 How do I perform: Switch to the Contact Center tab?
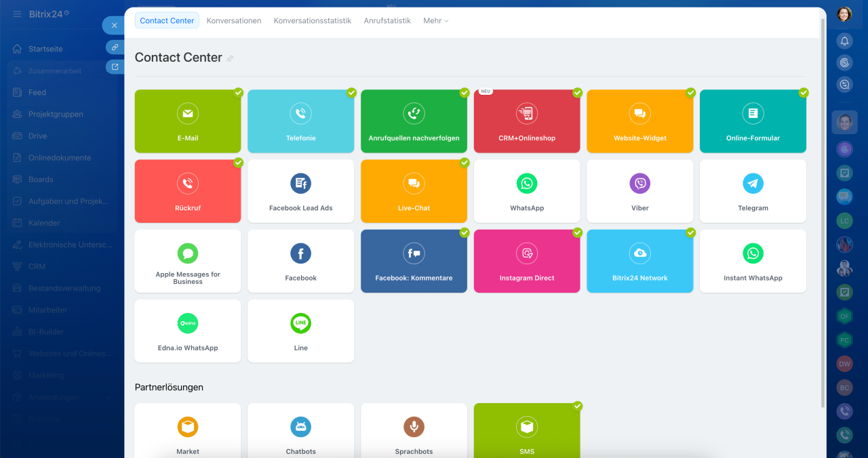pyautogui.click(x=167, y=20)
